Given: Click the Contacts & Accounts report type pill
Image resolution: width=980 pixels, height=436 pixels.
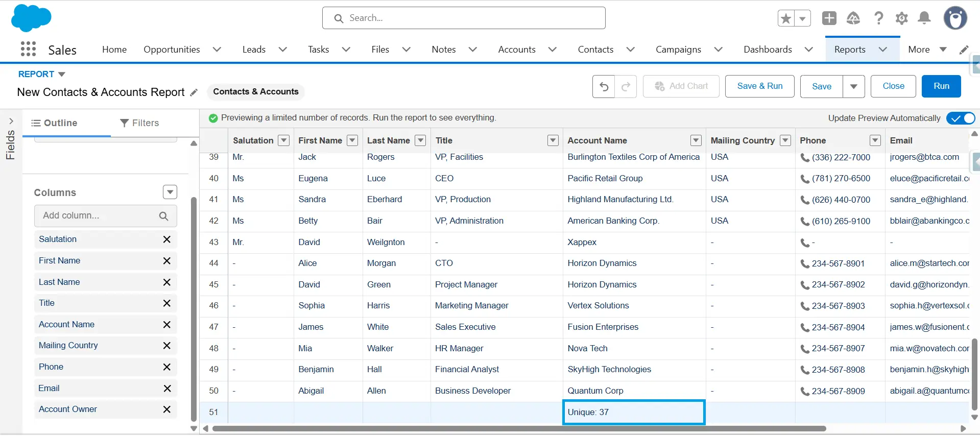Looking at the screenshot, I should tap(256, 92).
